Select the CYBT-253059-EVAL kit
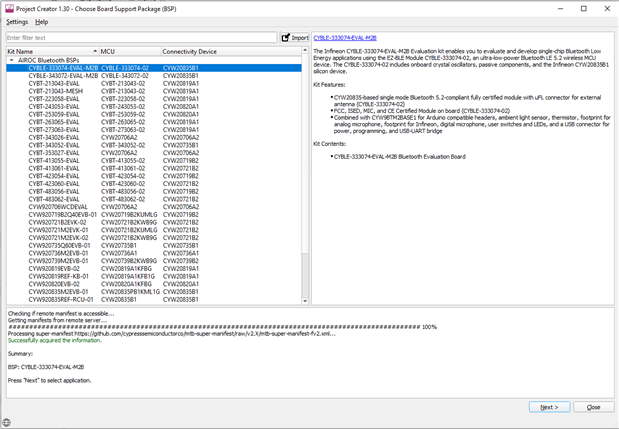 tap(54, 114)
